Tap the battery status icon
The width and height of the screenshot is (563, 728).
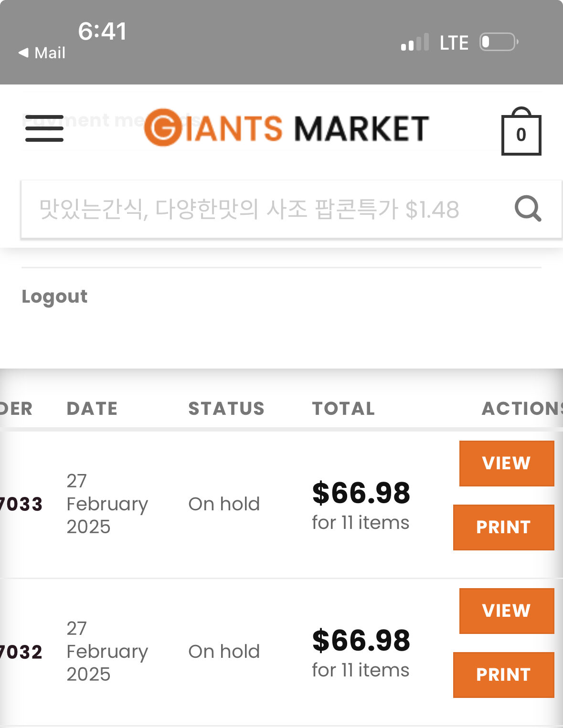pyautogui.click(x=499, y=42)
